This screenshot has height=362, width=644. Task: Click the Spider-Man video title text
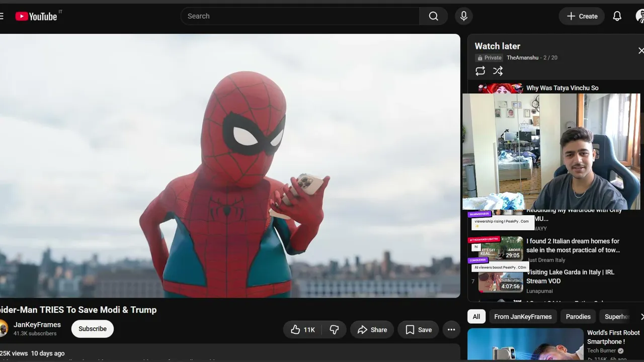coord(78,310)
